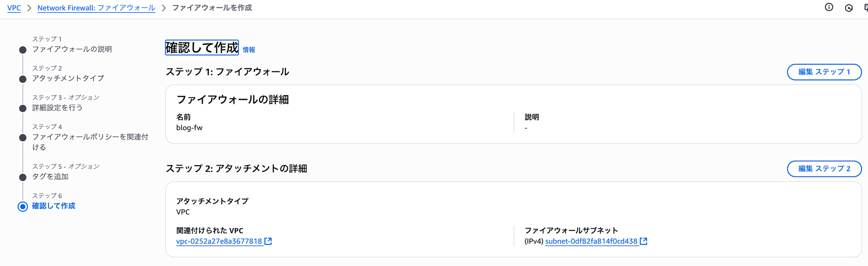Click the partially visible icon at top-right edge
Viewport: 868px width, 266px height.
[x=866, y=8]
